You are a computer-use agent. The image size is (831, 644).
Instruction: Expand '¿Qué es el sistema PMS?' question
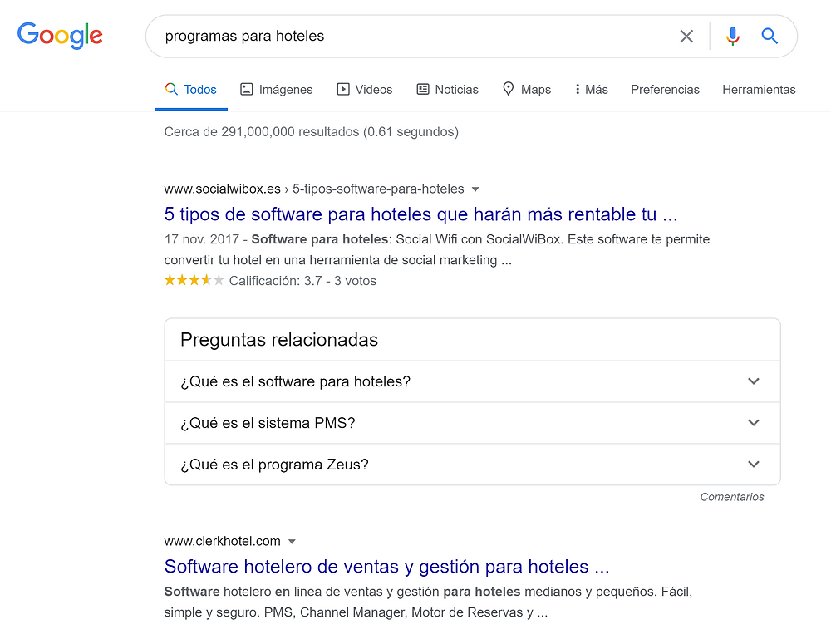(472, 423)
